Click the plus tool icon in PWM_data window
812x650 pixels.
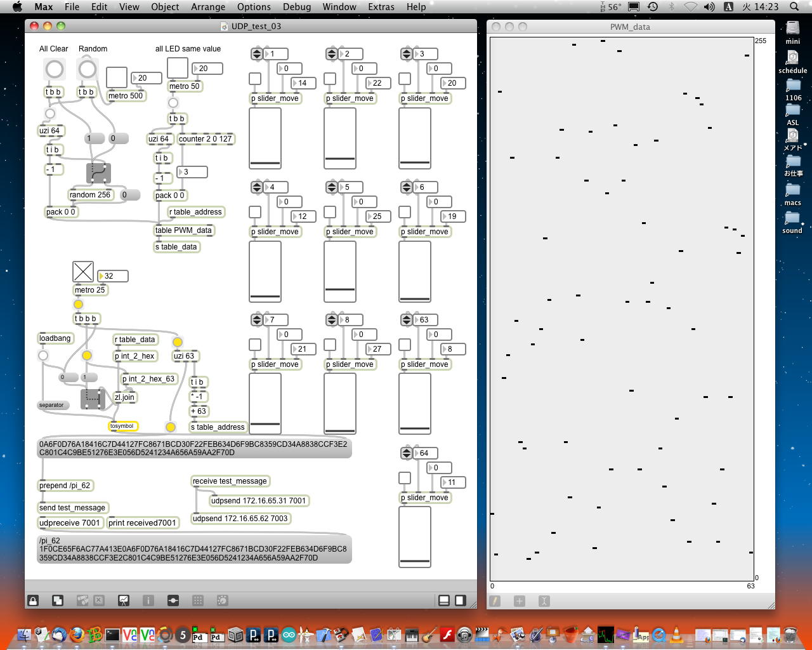tap(520, 600)
